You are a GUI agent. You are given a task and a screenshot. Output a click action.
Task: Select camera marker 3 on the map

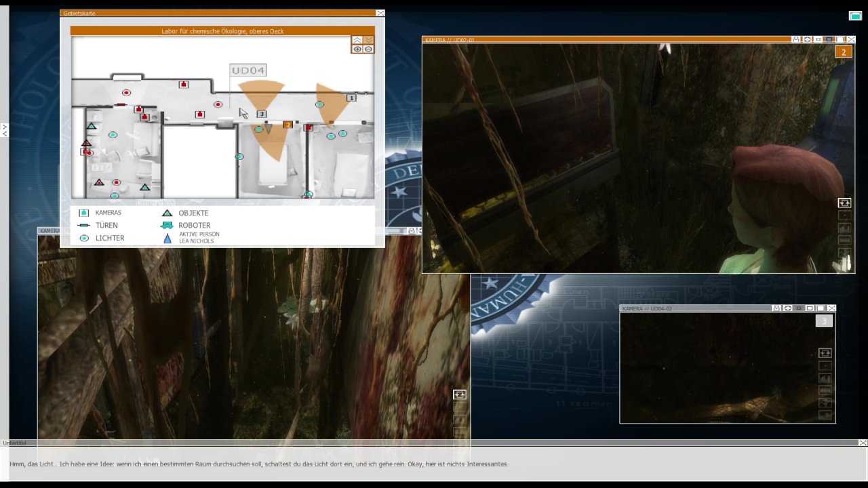(x=262, y=114)
